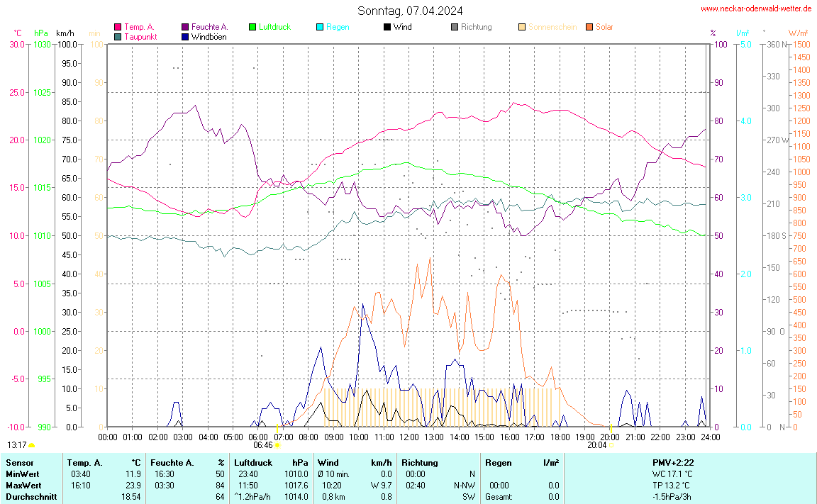Click the Durchschnitt row label
This screenshot has height=504, width=817.
pyautogui.click(x=30, y=497)
